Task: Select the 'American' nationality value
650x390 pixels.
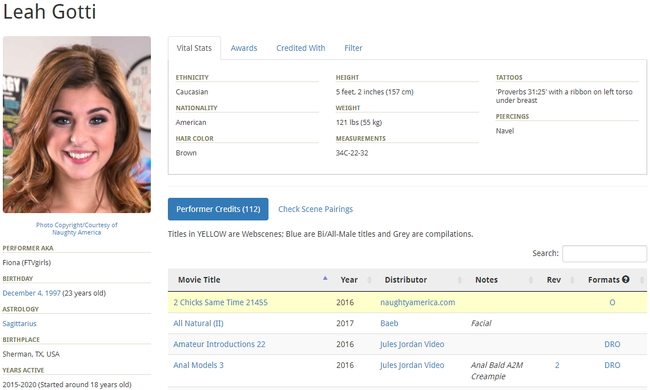Action: coord(191,122)
